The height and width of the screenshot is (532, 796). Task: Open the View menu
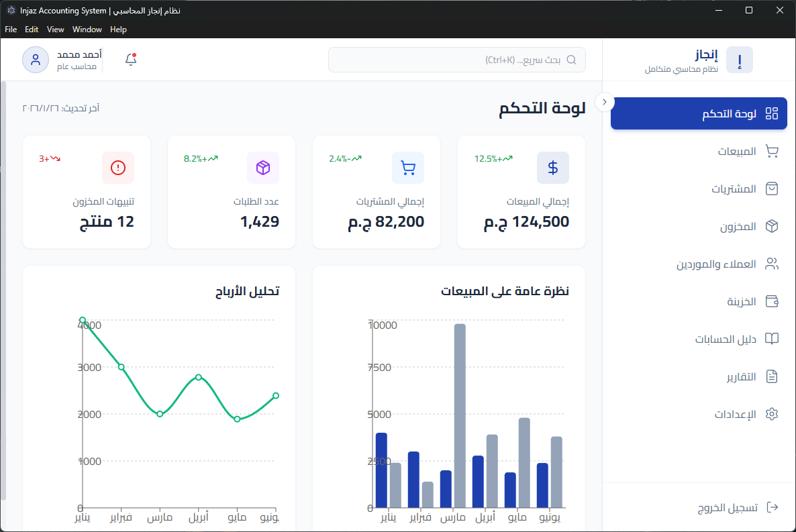tap(56, 30)
